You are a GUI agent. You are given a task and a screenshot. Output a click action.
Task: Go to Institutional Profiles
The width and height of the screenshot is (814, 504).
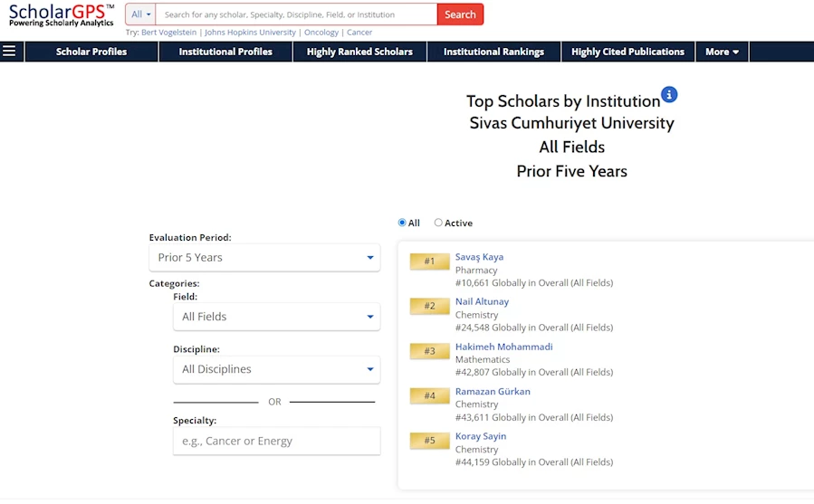(225, 52)
